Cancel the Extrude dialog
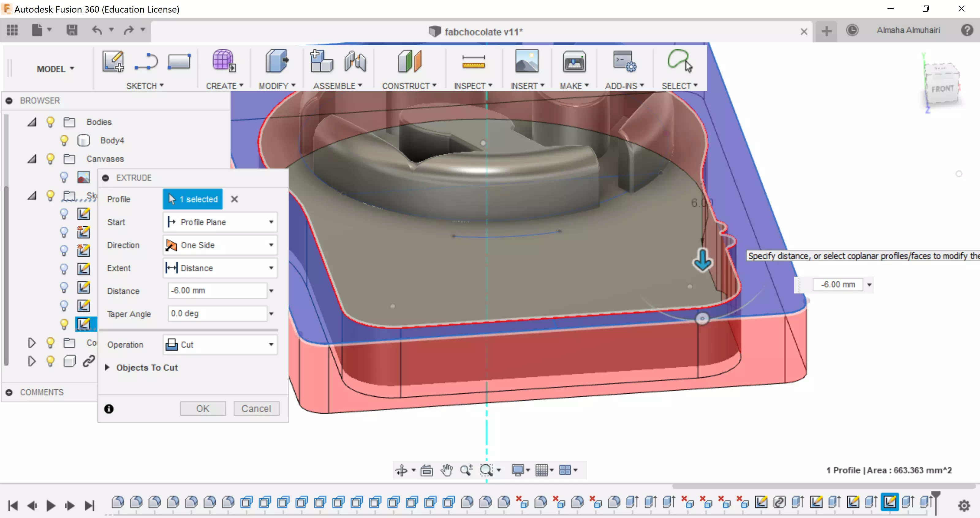Viewport: 980px width, 518px height. click(256, 408)
